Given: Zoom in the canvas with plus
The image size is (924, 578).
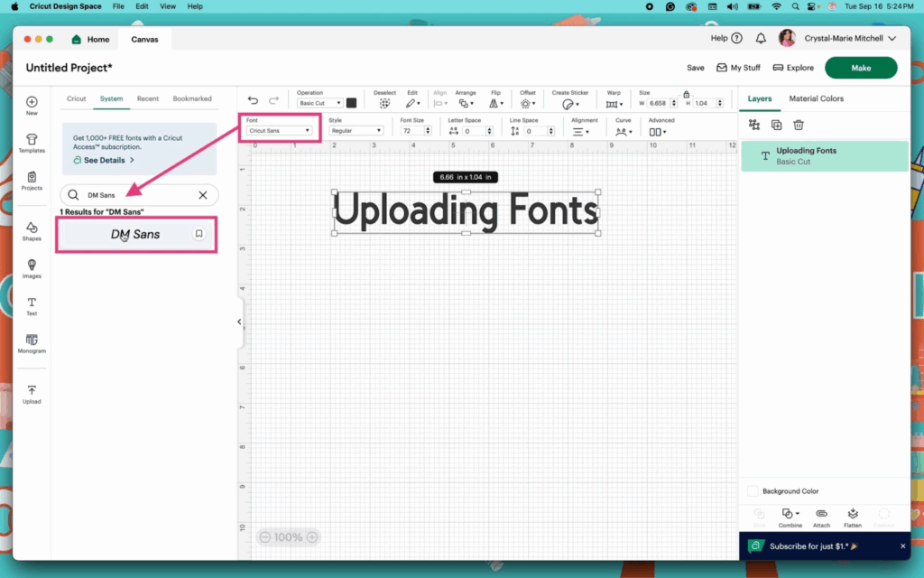Looking at the screenshot, I should coord(312,536).
